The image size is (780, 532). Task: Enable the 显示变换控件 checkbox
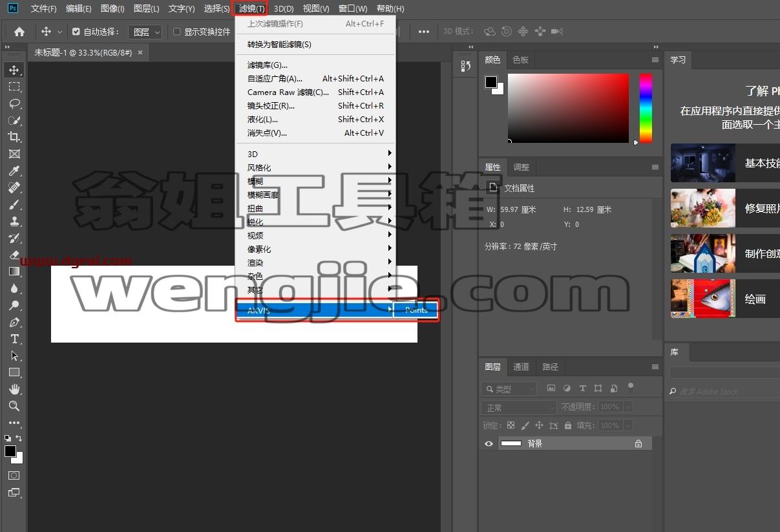[177, 32]
